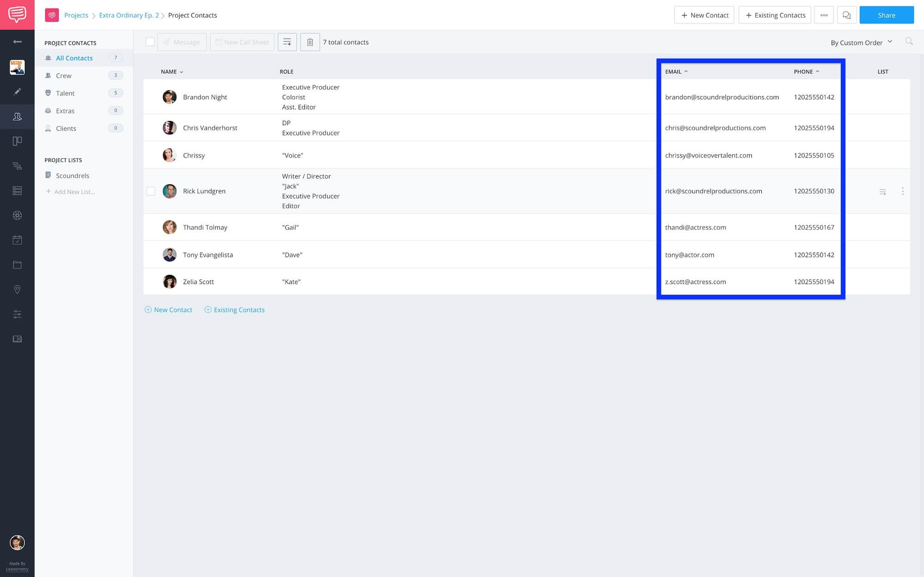
Task: Click email brandon@scoundrelproducitions.com
Action: tap(722, 97)
